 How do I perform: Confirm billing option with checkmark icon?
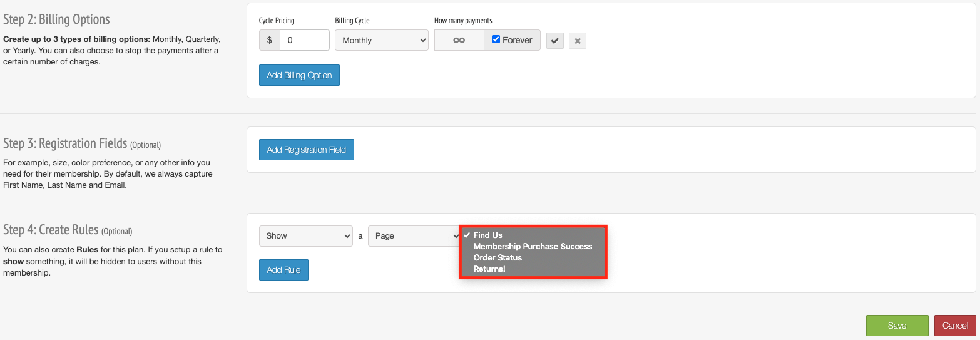(x=555, y=41)
